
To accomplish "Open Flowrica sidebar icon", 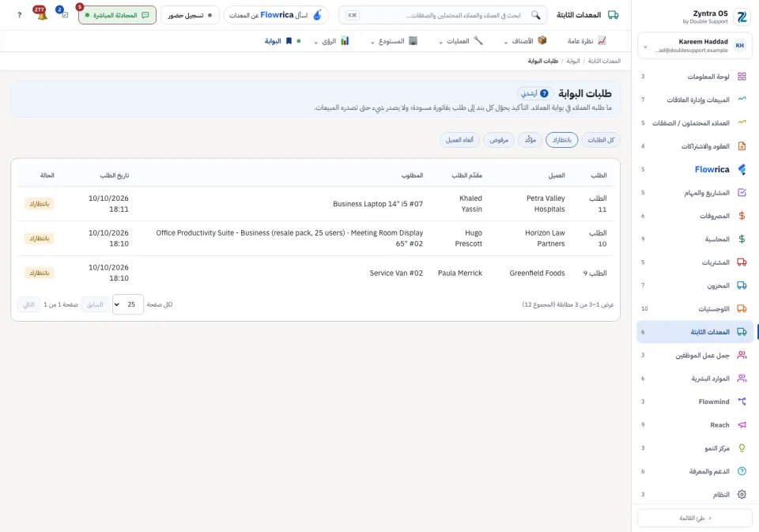I will [x=742, y=169].
